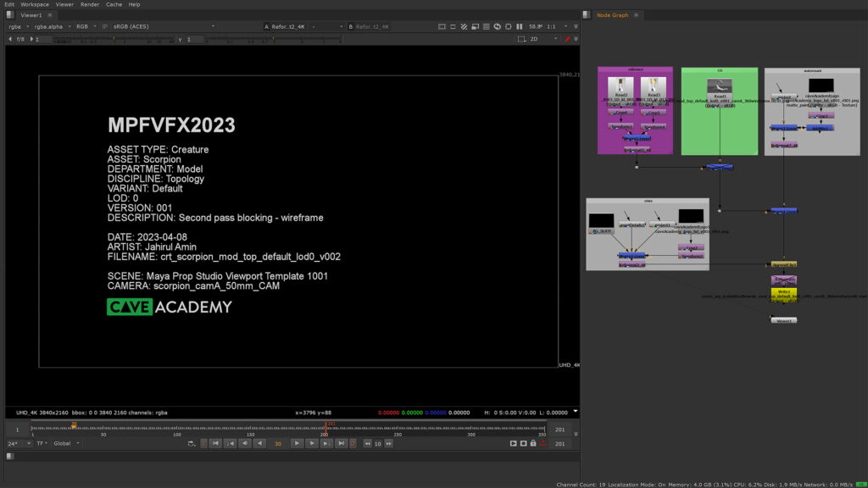Open the rgba channels dropdown
This screenshot has height=488, width=868.
coord(17,26)
